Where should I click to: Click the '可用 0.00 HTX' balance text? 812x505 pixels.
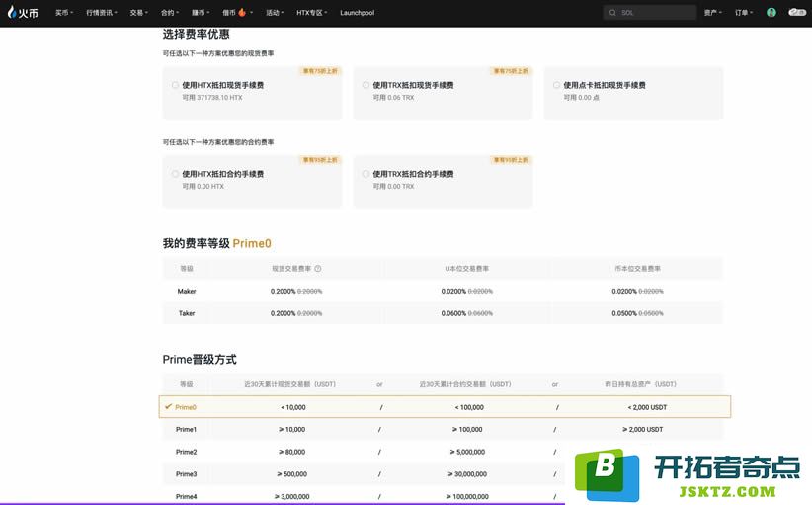[x=203, y=187]
